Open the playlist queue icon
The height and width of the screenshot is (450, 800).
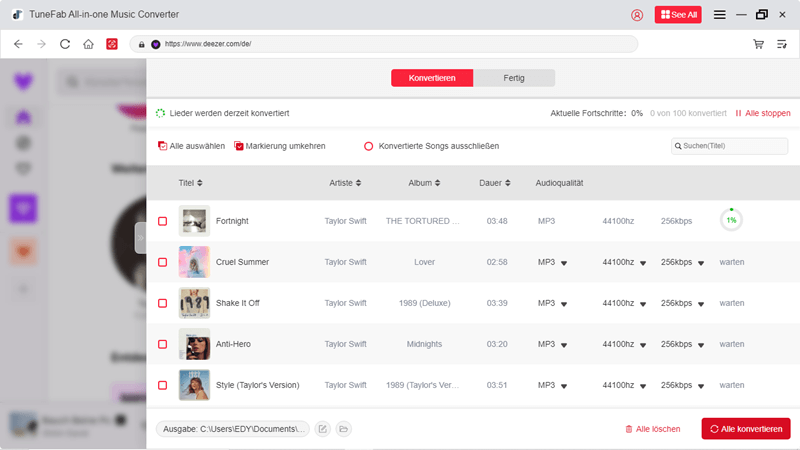[782, 44]
